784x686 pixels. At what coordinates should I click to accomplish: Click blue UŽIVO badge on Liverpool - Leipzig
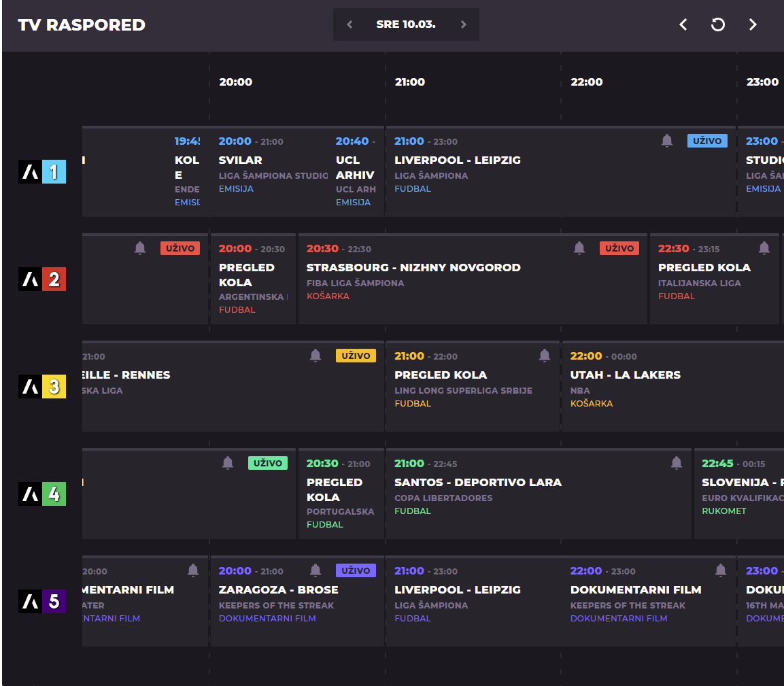pyautogui.click(x=707, y=141)
